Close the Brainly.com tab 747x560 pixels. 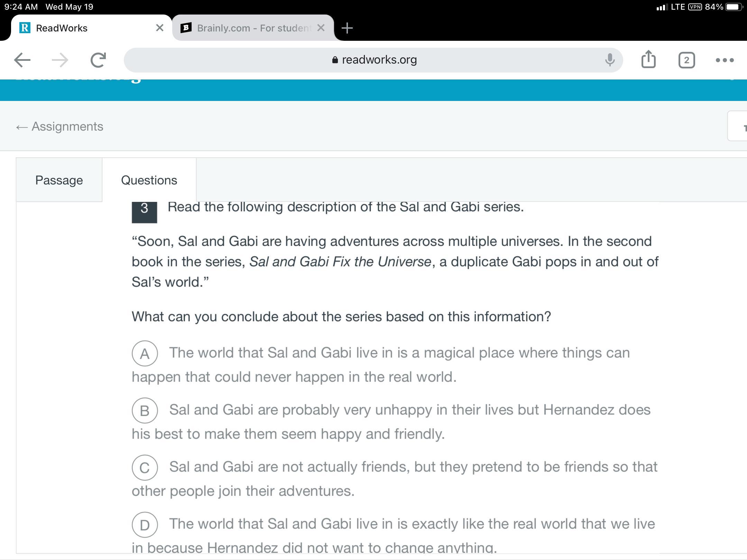pos(321,28)
